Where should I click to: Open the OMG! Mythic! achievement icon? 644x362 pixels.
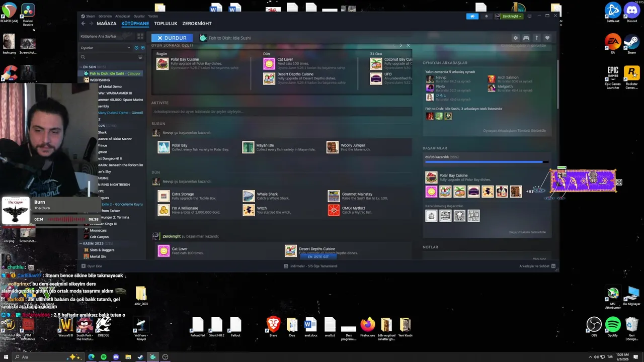pos(334,210)
